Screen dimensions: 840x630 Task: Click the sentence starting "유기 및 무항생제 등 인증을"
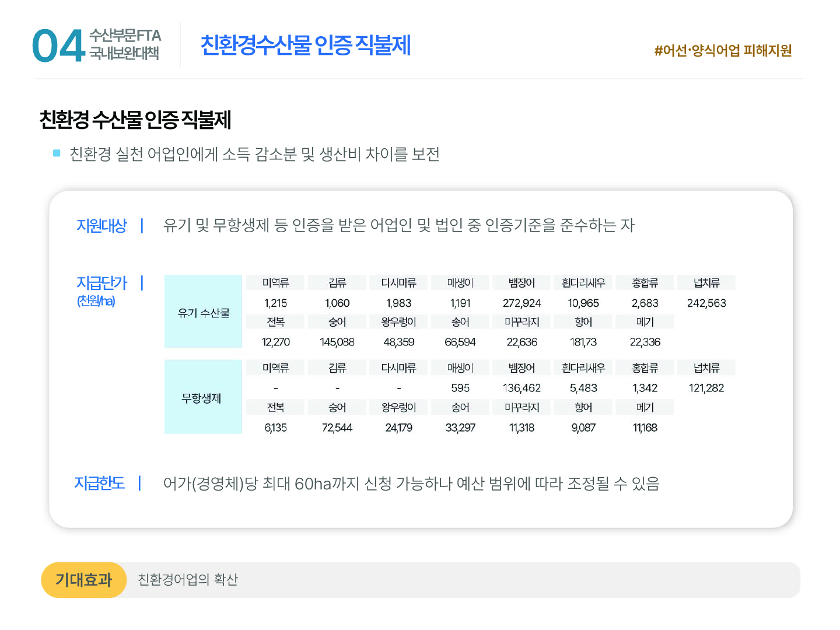pos(399,225)
